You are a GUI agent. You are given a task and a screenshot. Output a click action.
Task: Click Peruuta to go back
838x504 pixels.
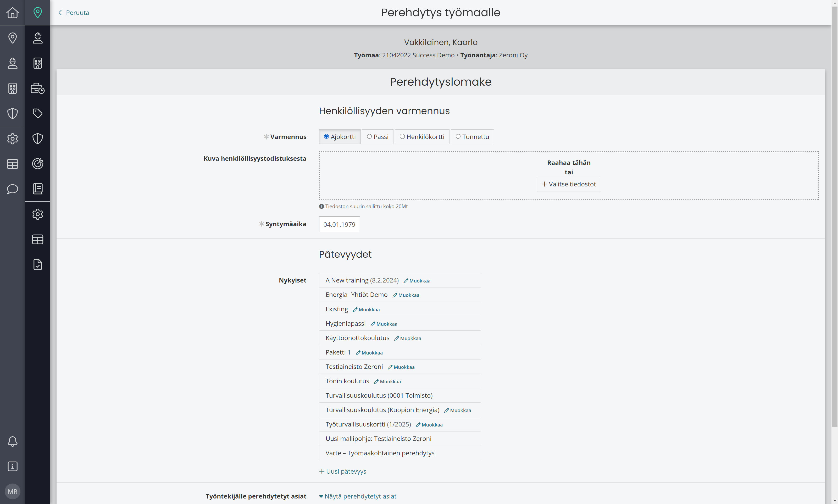[x=74, y=13]
